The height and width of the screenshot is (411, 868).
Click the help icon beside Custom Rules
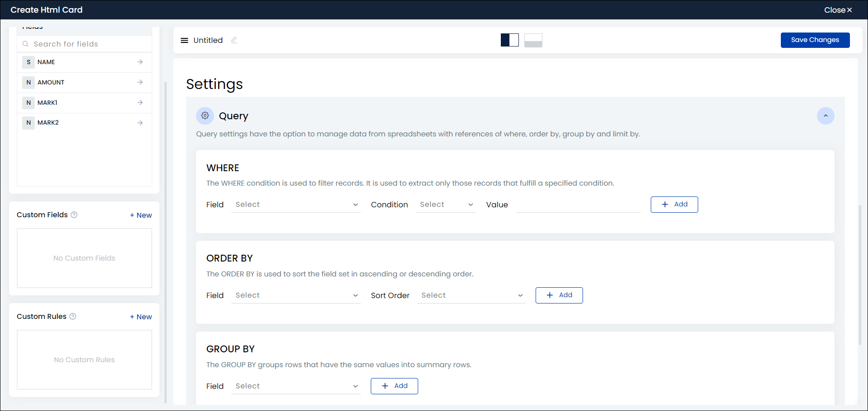click(x=73, y=317)
